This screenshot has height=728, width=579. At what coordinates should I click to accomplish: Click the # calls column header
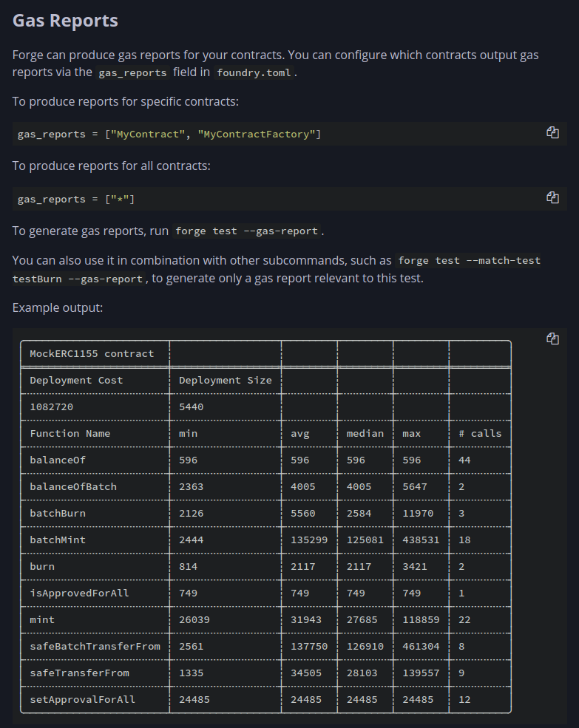(x=480, y=434)
